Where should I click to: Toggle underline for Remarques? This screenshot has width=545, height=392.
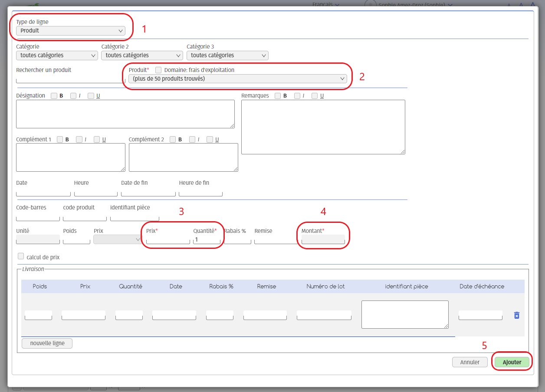[315, 96]
